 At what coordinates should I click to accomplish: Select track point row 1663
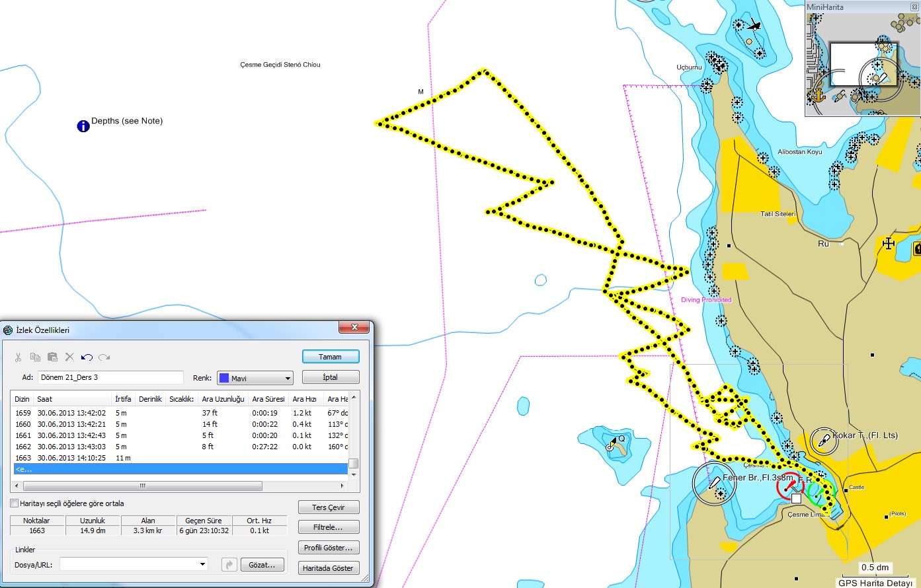(180, 458)
